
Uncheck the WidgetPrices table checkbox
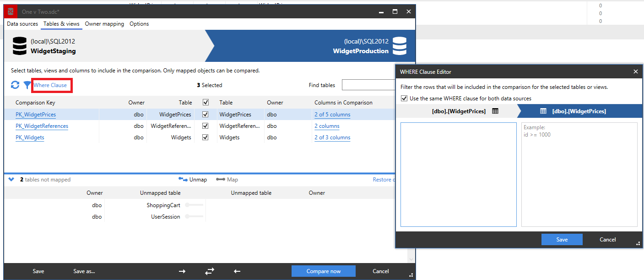206,115
